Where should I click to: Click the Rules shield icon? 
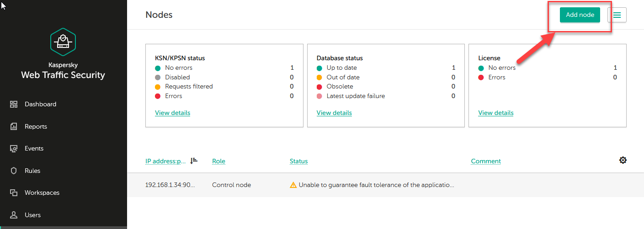click(x=14, y=171)
